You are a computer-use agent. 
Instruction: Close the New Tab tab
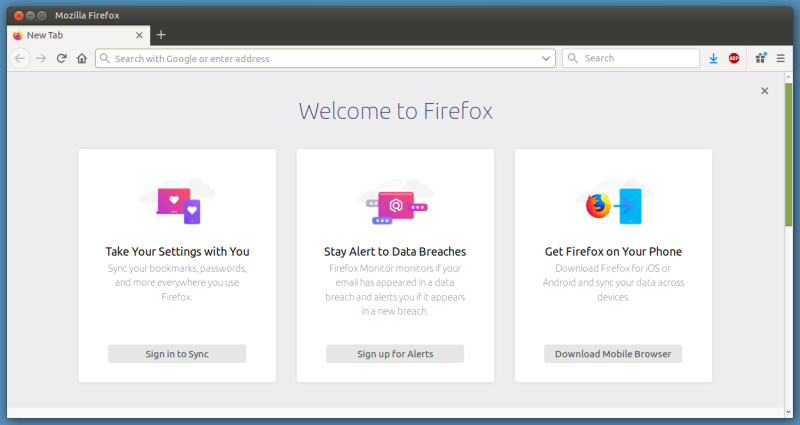139,35
